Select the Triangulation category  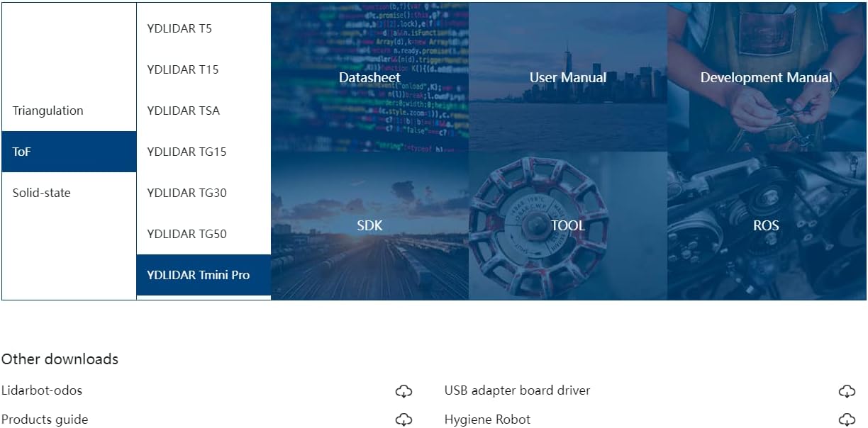(x=48, y=111)
